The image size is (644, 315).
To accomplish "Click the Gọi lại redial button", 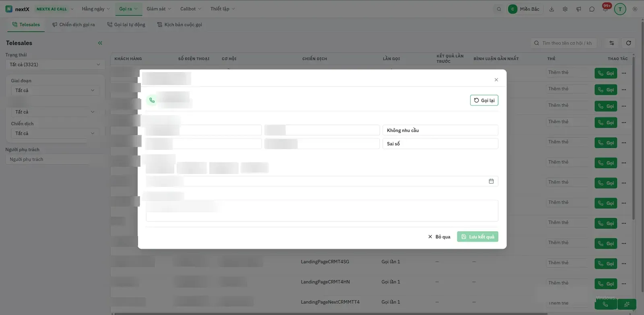I will click(x=484, y=100).
